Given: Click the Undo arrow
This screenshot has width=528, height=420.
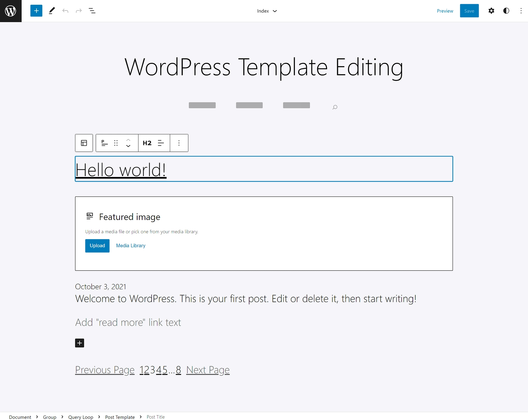Looking at the screenshot, I should (x=65, y=11).
